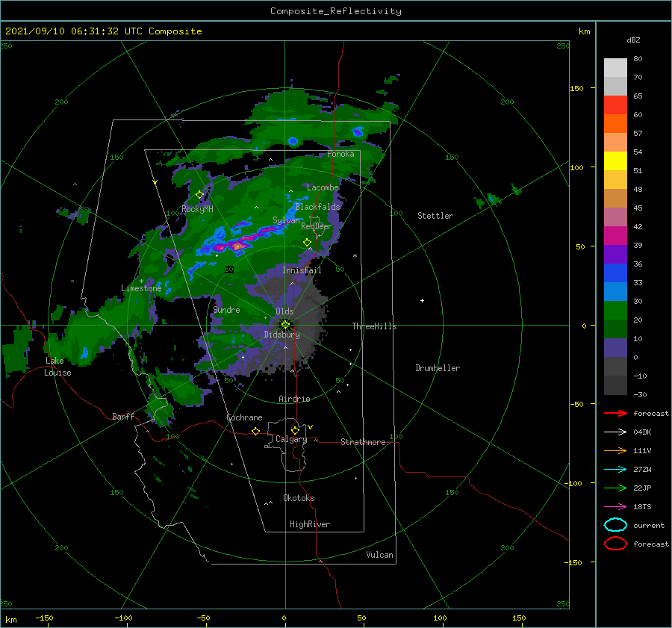
Task: Click the -30 dBZ scale value
Action: click(x=640, y=394)
